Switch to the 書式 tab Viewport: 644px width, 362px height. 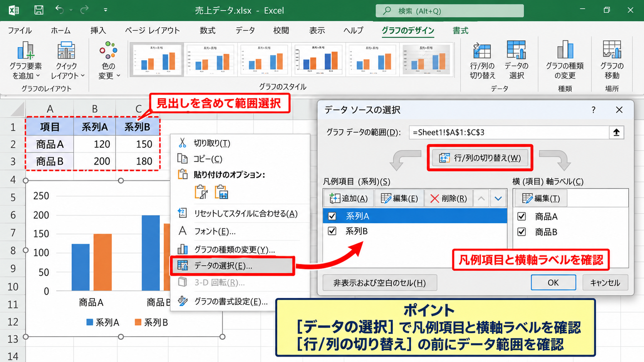pyautogui.click(x=460, y=30)
